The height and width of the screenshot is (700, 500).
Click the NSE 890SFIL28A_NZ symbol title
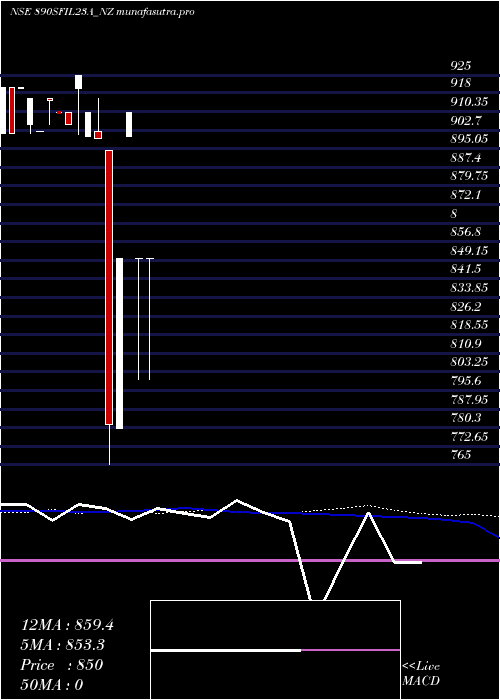pyautogui.click(x=62, y=12)
